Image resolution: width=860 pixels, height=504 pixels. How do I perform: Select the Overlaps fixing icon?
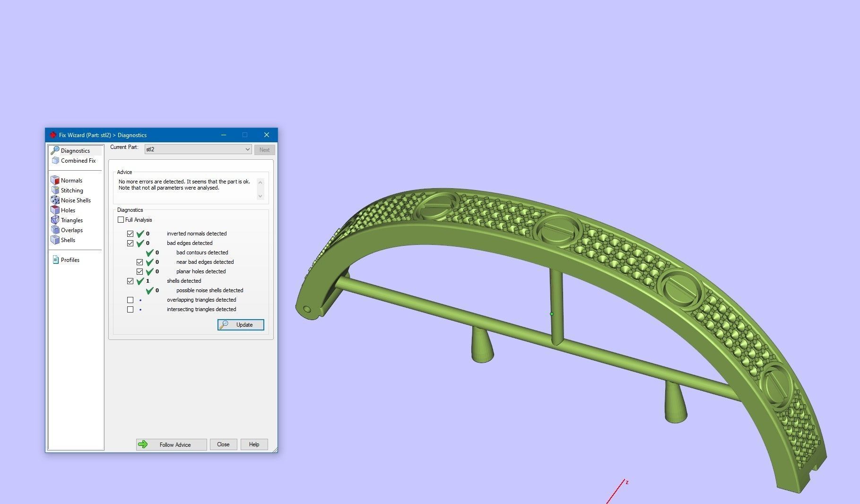tap(55, 230)
